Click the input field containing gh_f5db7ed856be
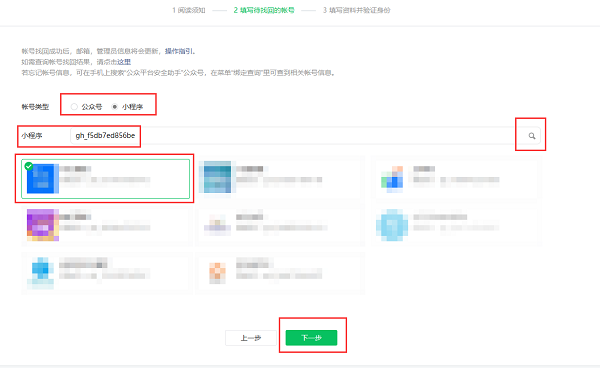600x368 pixels. tap(305, 136)
